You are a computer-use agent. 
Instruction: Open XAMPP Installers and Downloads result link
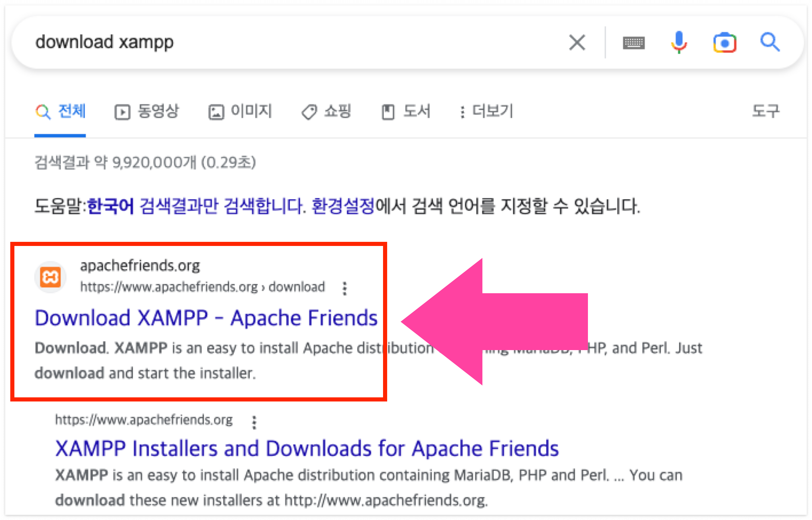pyautogui.click(x=307, y=448)
